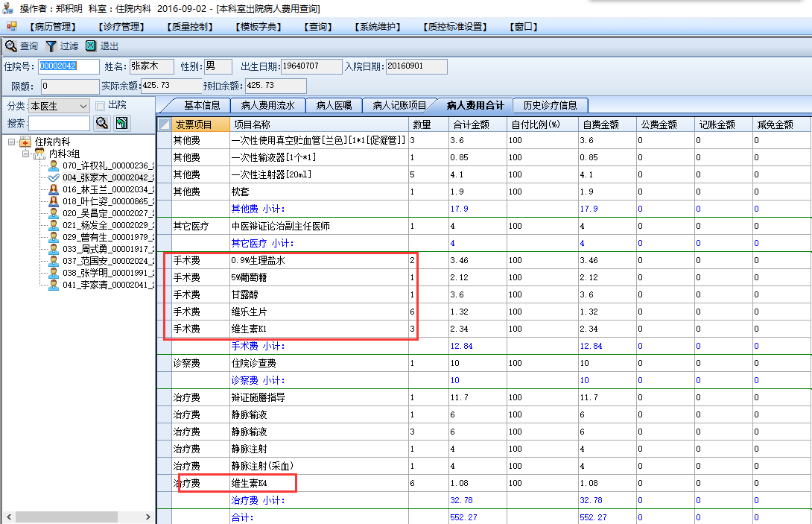Switch to the 基本信息 tab

tap(202, 105)
